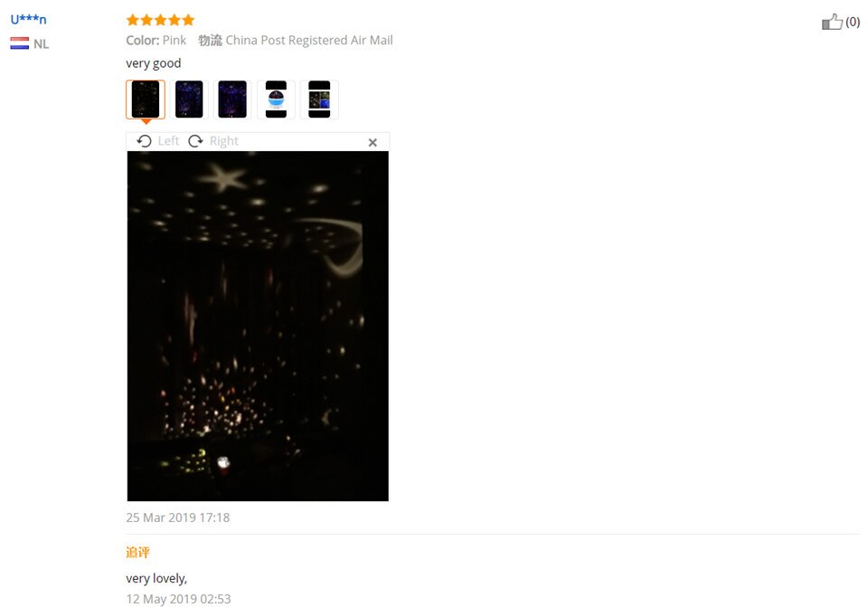Click China Post Registered Air Mail text
This screenshot has height=607, width=868.
309,41
